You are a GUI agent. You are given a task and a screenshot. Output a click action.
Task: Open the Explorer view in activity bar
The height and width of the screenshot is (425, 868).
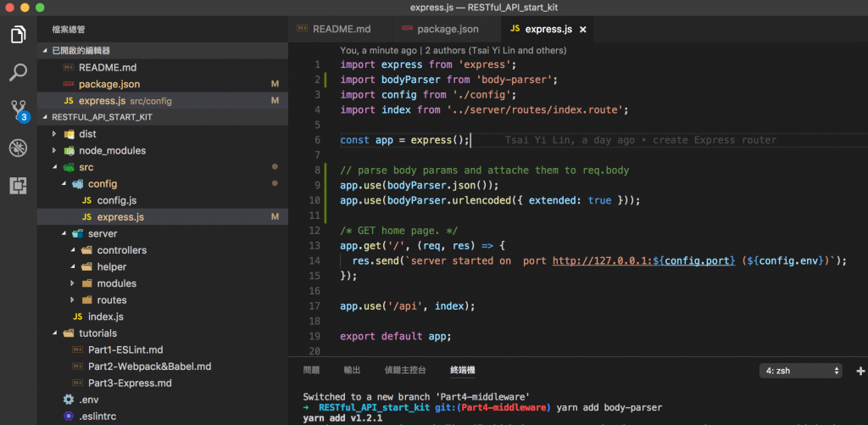tap(19, 34)
